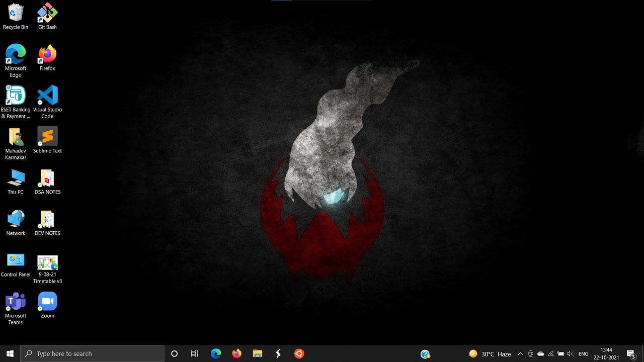Select the Microsoft Edge desktop shortcut
Image resolution: width=644 pixels, height=362 pixels.
tap(16, 61)
